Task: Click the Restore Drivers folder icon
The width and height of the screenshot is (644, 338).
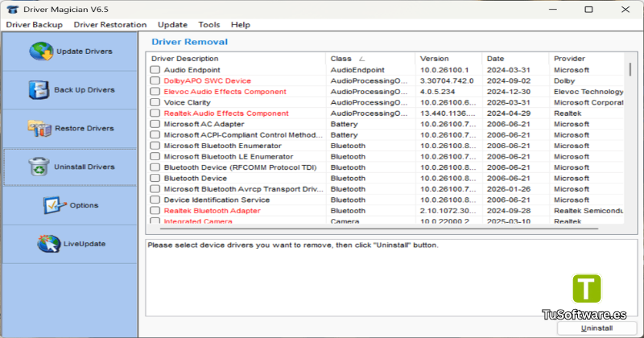Action: [x=39, y=128]
